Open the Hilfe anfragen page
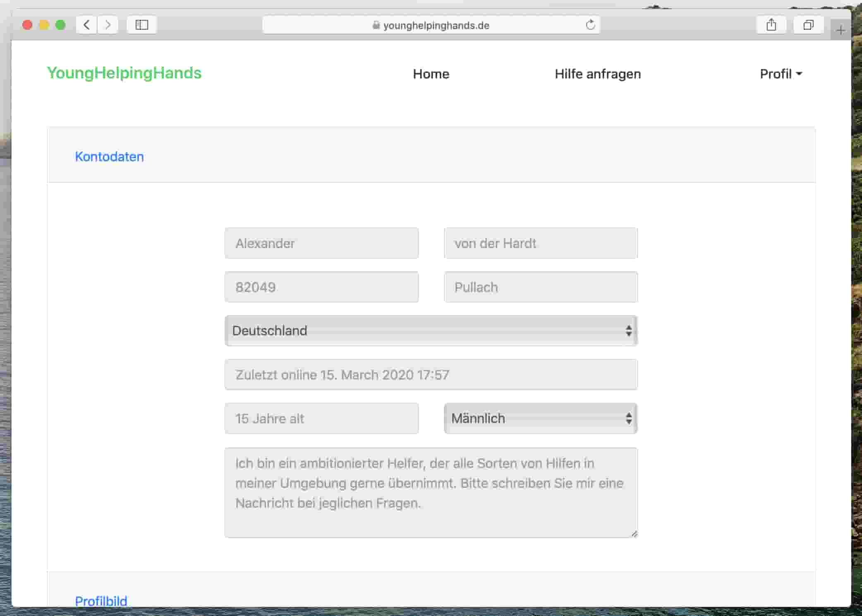This screenshot has width=862, height=616. (597, 74)
